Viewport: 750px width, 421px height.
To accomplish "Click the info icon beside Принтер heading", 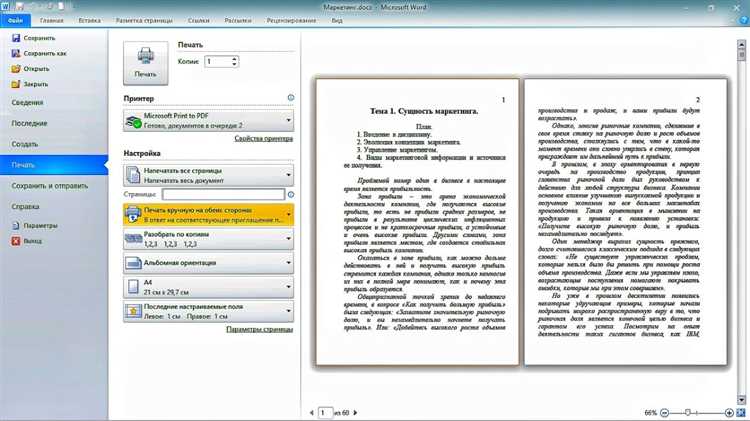I will (x=290, y=98).
